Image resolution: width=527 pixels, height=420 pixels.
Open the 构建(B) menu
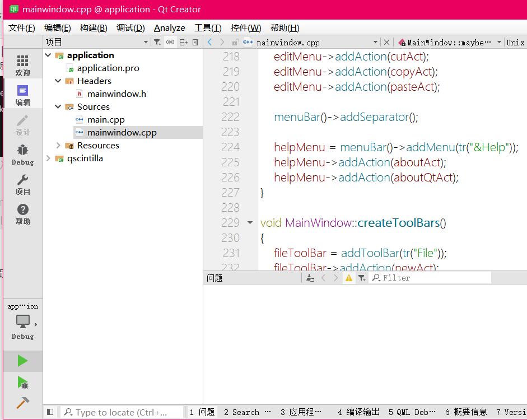(92, 27)
